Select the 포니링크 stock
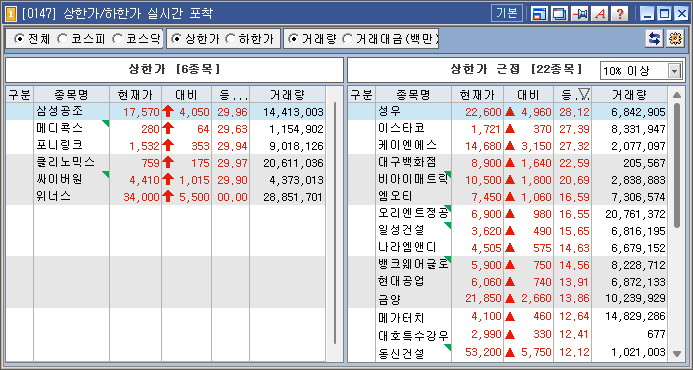 (x=59, y=146)
